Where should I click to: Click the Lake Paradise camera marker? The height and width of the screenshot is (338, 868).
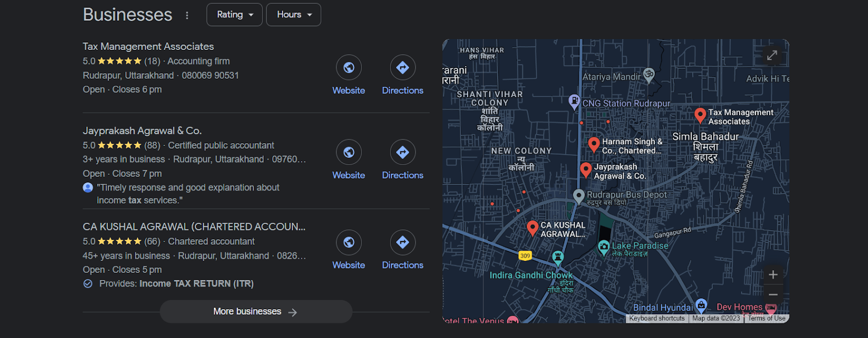click(603, 247)
